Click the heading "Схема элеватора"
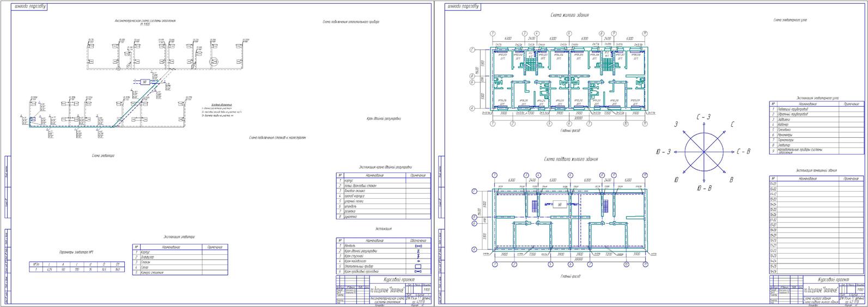This screenshot has height=307, width=868. pyautogui.click(x=103, y=156)
